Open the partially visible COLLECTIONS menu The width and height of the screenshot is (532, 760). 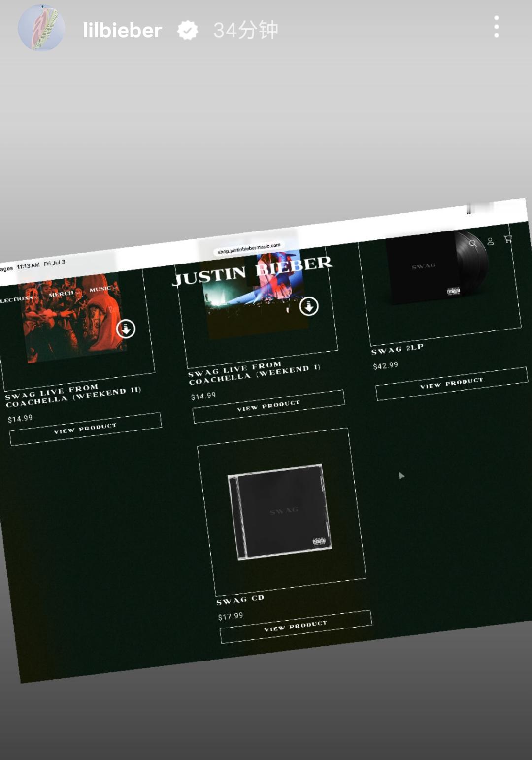(x=16, y=299)
